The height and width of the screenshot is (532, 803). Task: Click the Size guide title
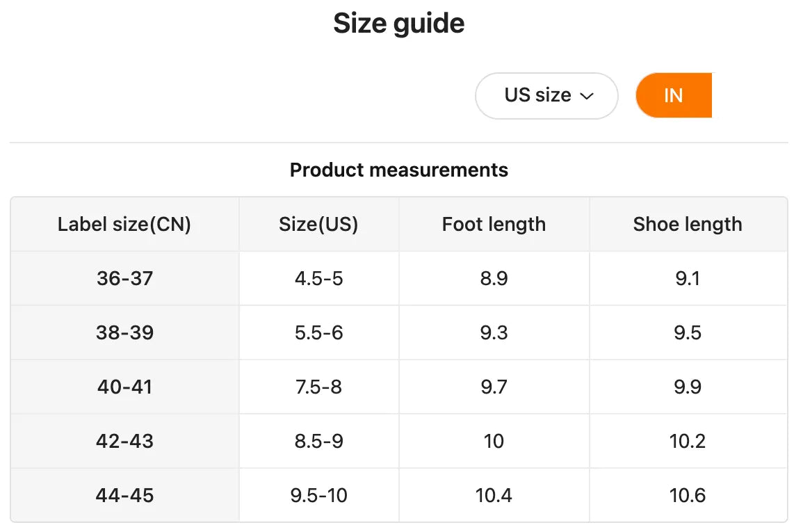point(399,24)
